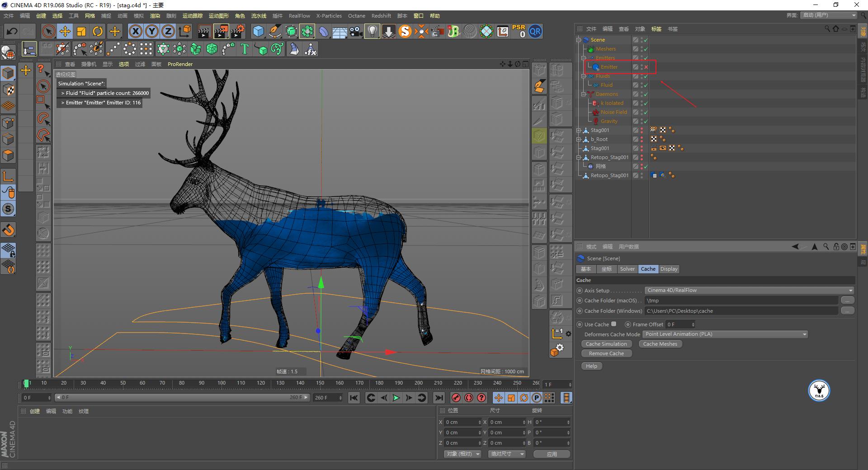Screen dimensions: 868x470
Task: Click frame 100 on the timeline ruler
Action: (222, 383)
